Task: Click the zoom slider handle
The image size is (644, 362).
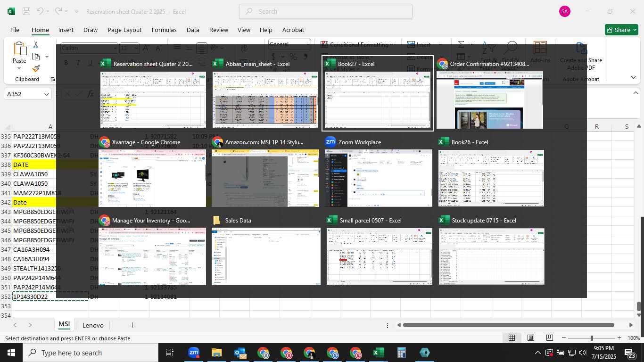Action: pyautogui.click(x=592, y=338)
